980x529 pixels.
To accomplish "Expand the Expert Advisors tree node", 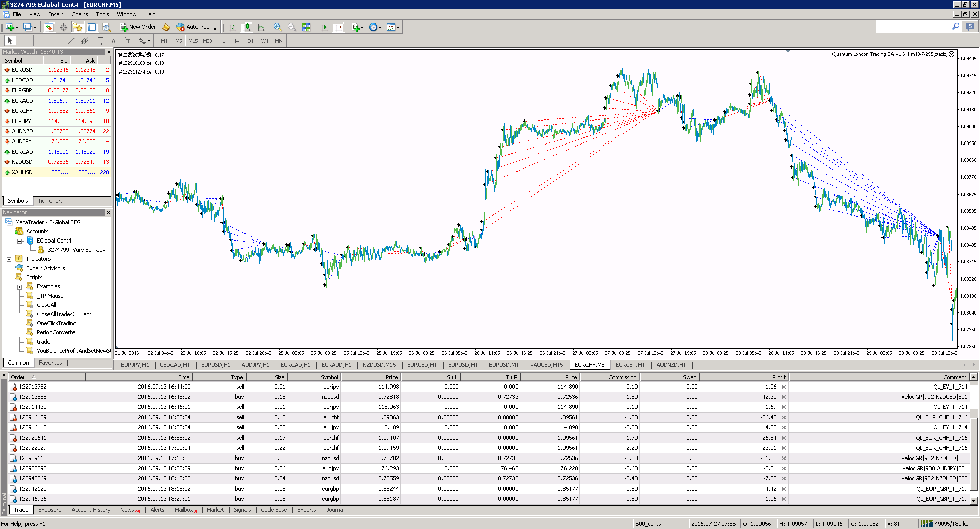I will coord(9,269).
